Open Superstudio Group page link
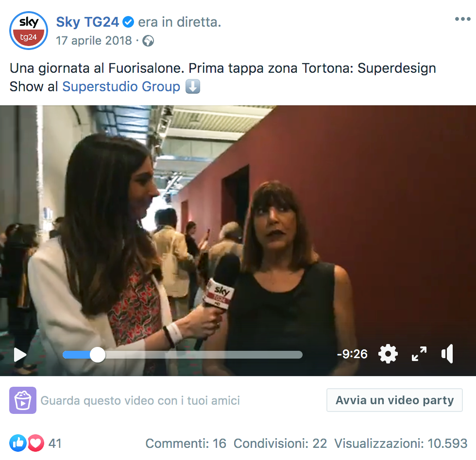The height and width of the screenshot is (460, 476). (121, 87)
